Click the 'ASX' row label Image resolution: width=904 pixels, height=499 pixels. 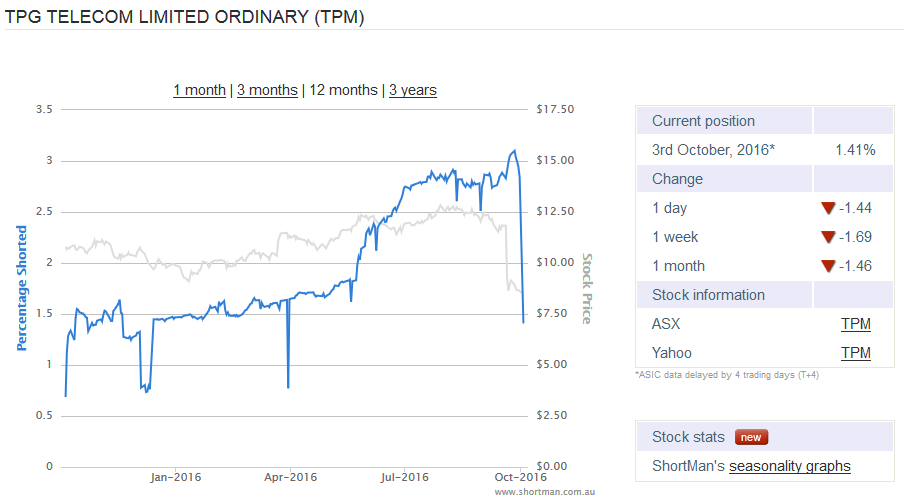666,324
